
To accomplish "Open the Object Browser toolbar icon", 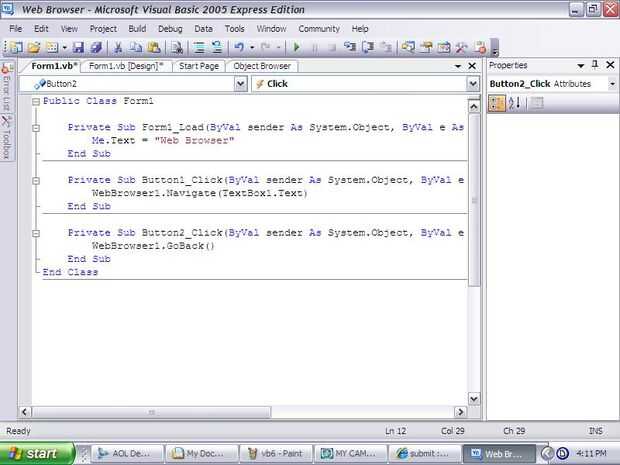I will [444, 47].
